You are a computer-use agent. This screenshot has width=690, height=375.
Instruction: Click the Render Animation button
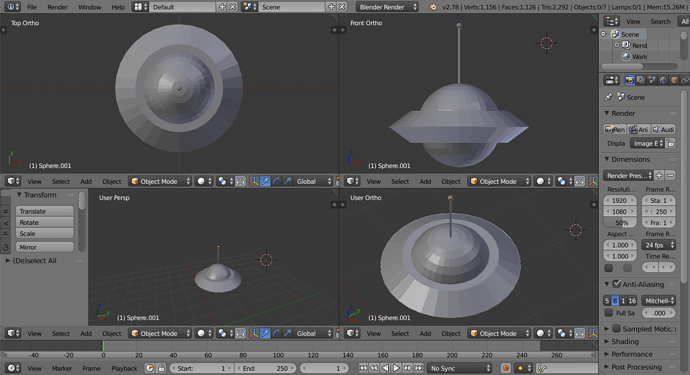pos(639,129)
